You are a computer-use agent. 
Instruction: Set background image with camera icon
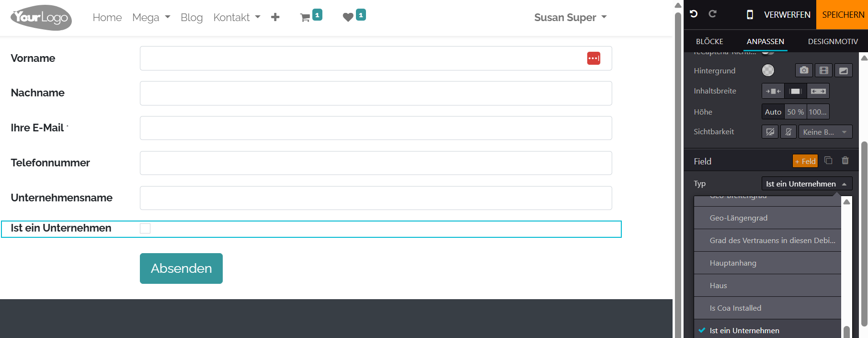click(804, 70)
